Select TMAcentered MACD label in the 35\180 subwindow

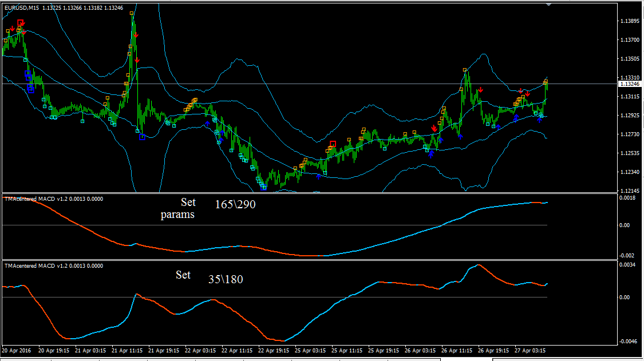point(53,265)
